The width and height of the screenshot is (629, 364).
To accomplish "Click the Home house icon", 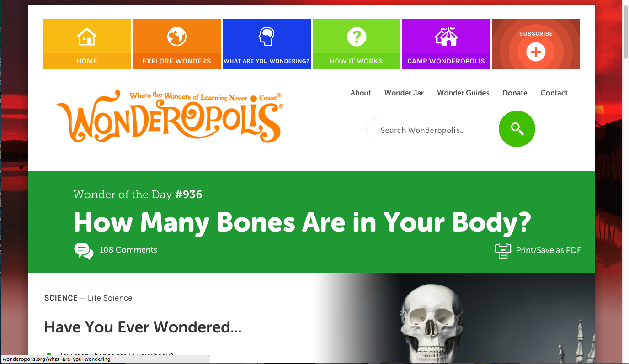I will 87,37.
